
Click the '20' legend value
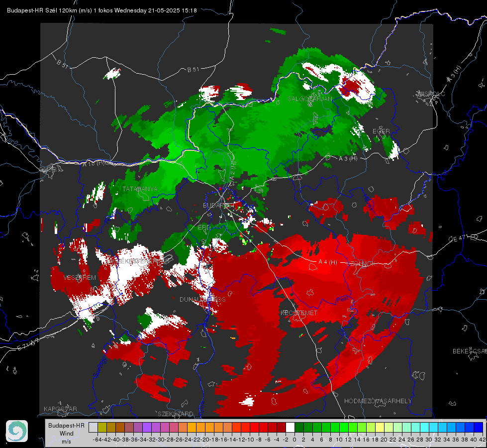(384, 440)
